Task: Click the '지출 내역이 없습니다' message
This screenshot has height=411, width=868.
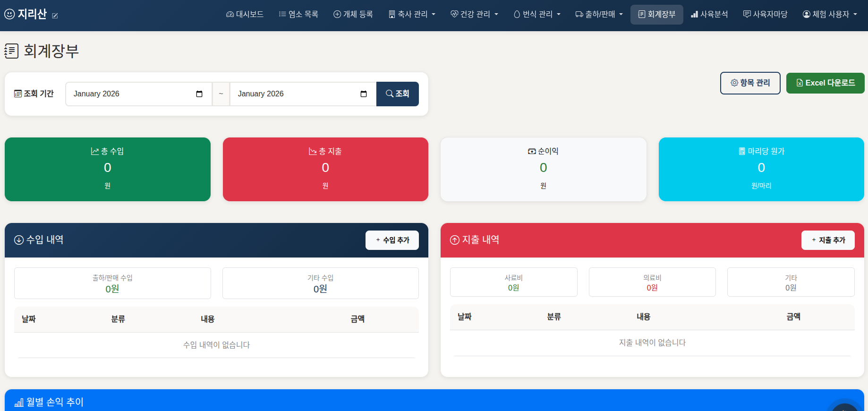Action: click(x=652, y=342)
